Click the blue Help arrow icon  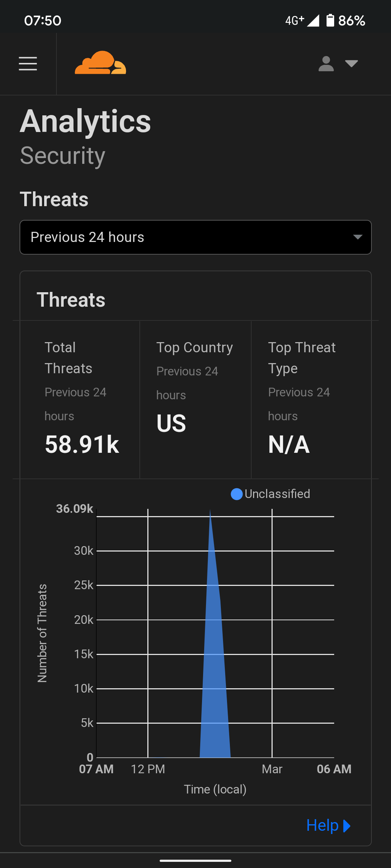pyautogui.click(x=347, y=826)
